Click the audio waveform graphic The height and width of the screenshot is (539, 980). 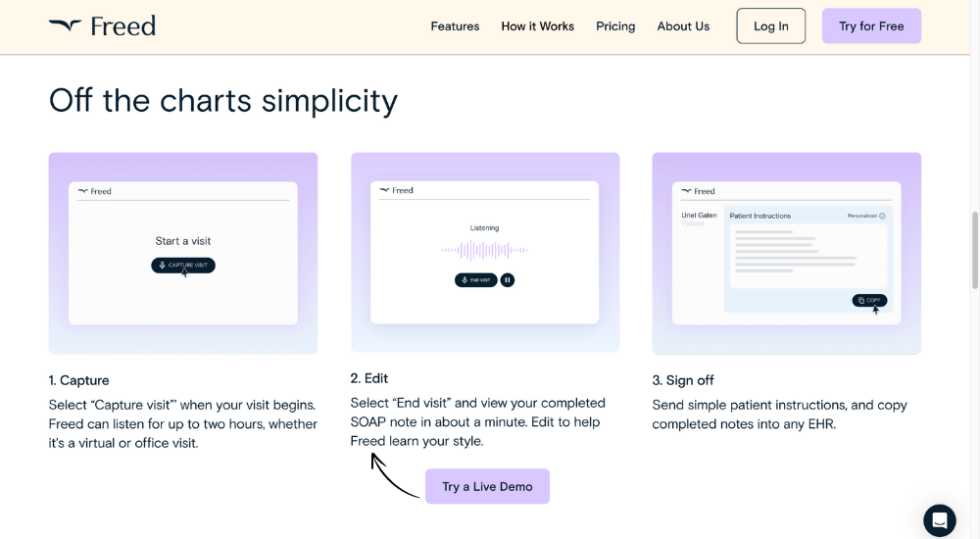(484, 250)
